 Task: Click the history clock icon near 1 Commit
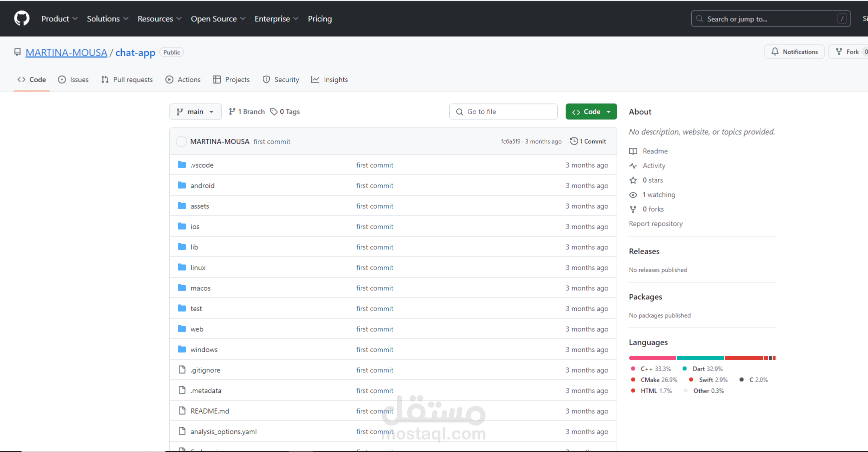coord(574,141)
